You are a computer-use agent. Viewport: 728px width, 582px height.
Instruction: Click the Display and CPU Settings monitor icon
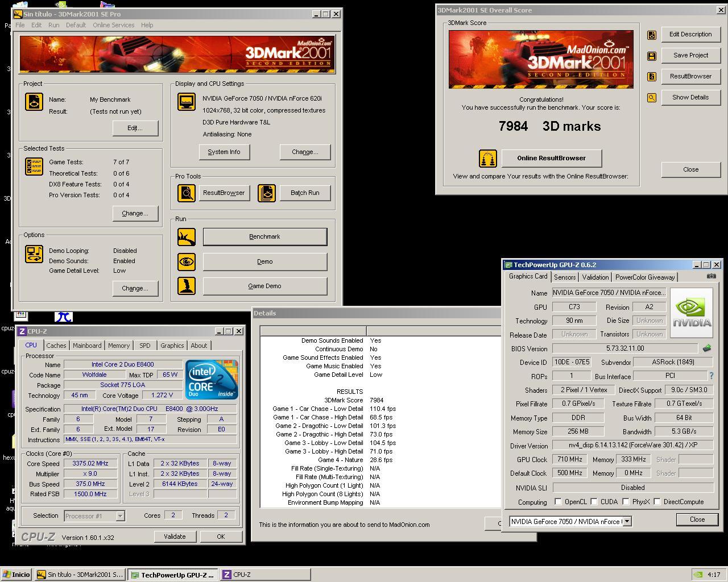click(x=187, y=102)
